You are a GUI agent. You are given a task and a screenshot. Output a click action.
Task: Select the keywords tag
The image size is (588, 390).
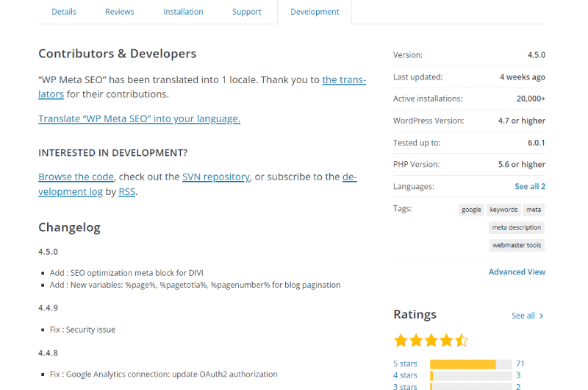click(503, 210)
